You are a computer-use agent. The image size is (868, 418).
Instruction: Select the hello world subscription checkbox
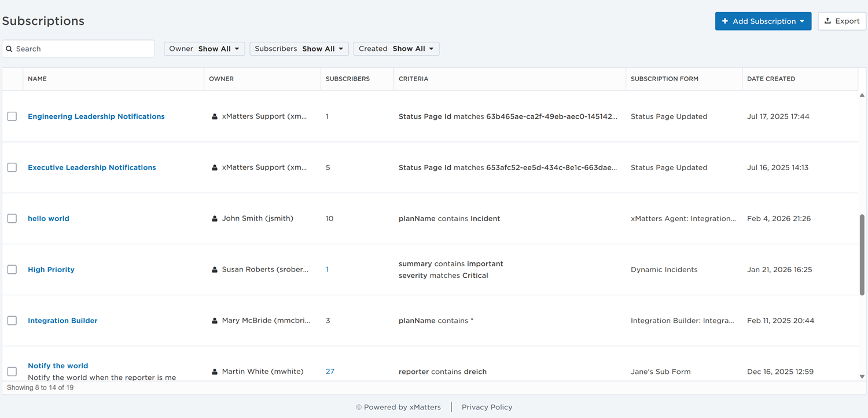coord(12,219)
